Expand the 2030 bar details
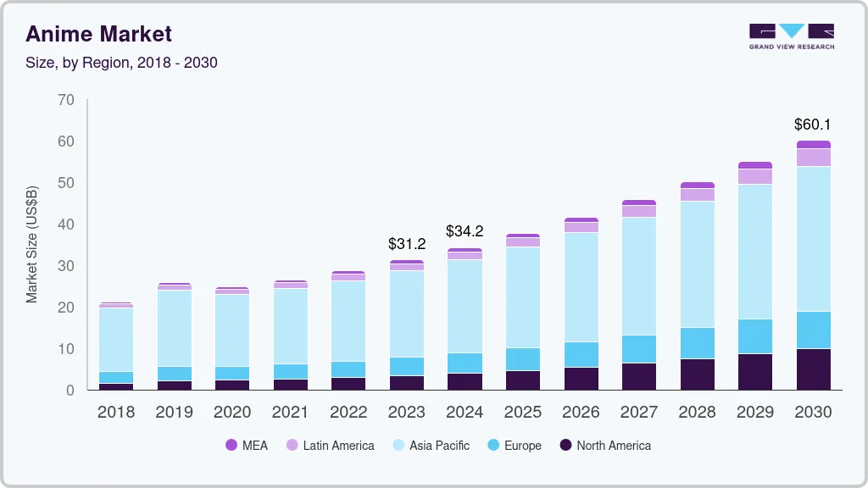 814,263
